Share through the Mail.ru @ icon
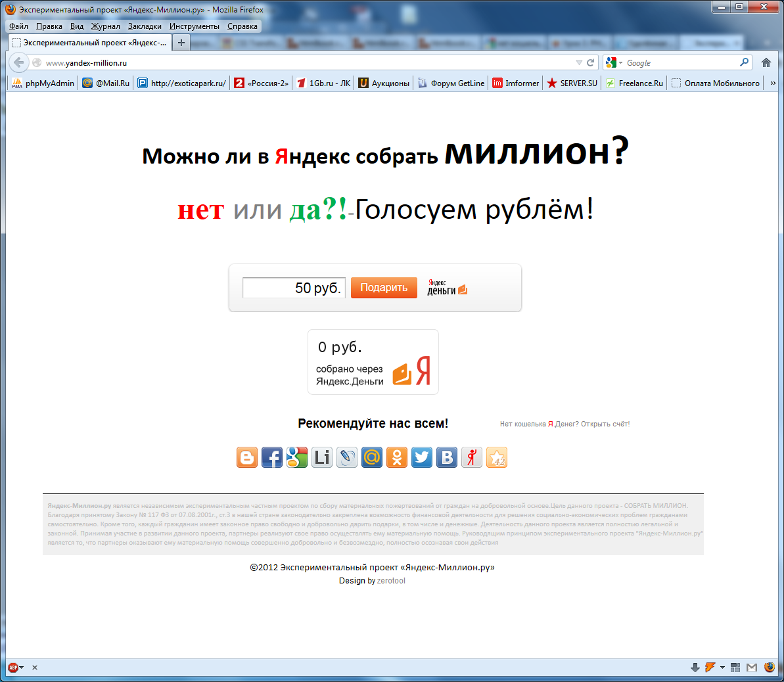 (371, 457)
